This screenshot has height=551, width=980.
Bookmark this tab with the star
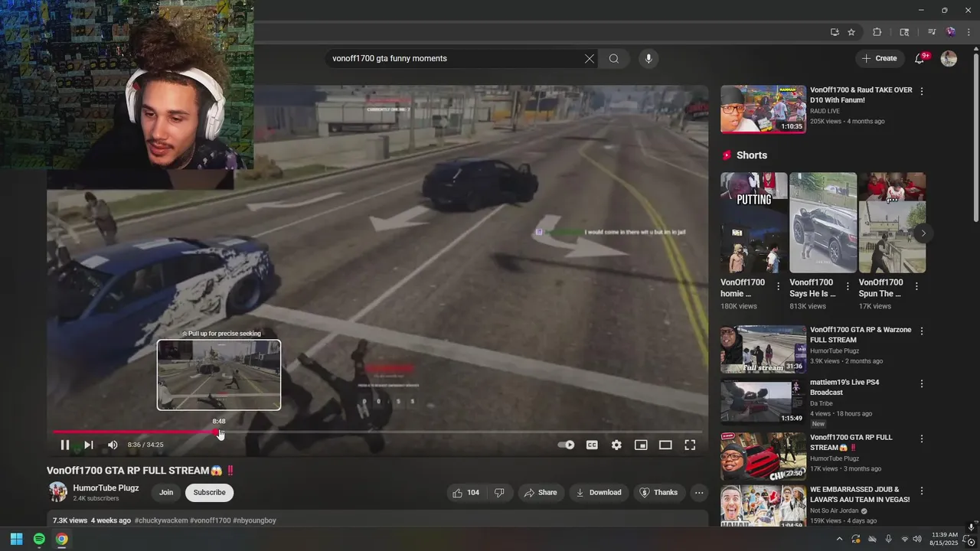click(x=851, y=32)
